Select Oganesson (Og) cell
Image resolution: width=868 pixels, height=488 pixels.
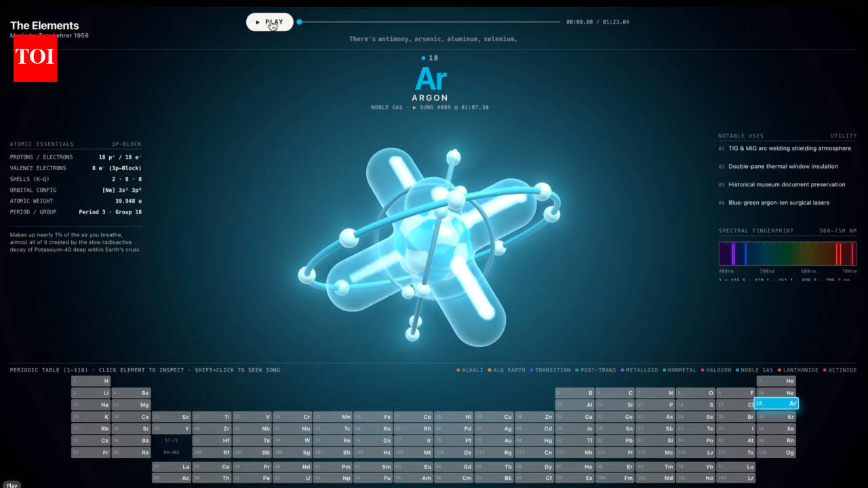coord(776,452)
